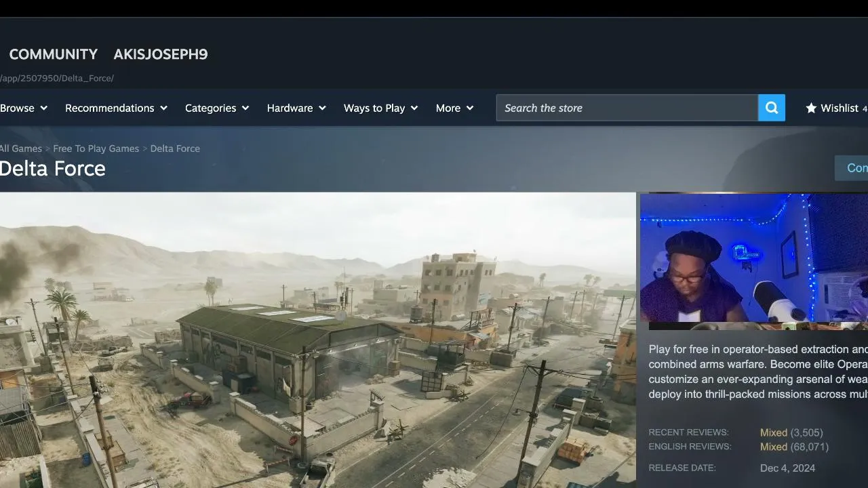Expand the Hardware menu
The width and height of the screenshot is (868, 488).
[296, 108]
